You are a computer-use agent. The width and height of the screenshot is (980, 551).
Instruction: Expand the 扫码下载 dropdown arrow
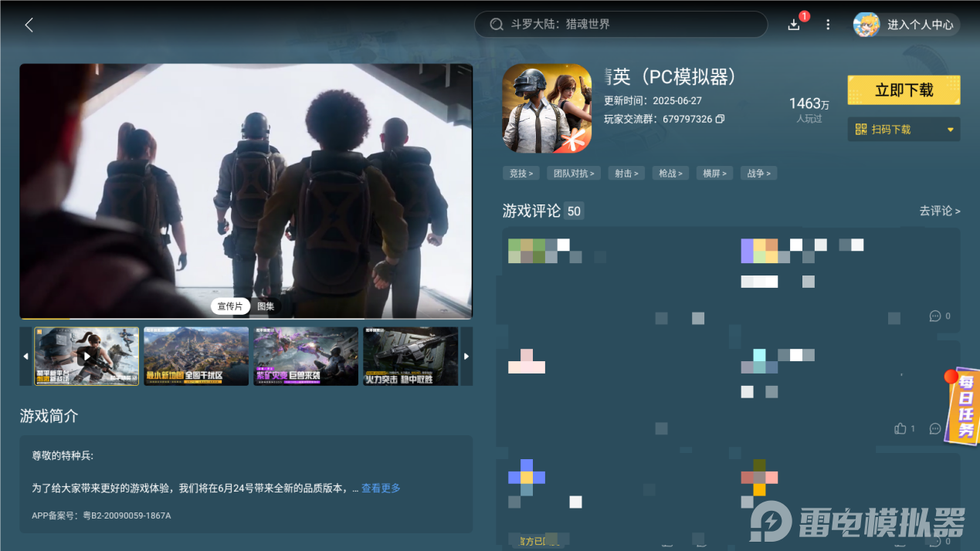[949, 129]
